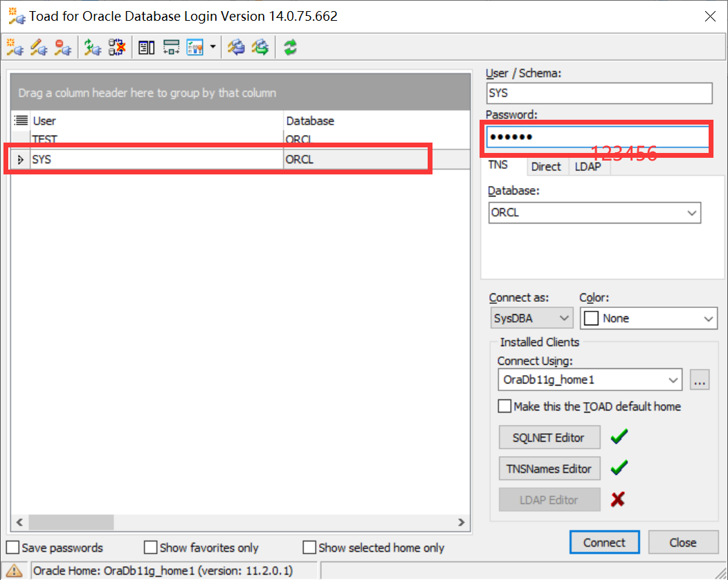Click the test connections icon with red X
This screenshot has width=728, height=580.
click(x=117, y=47)
